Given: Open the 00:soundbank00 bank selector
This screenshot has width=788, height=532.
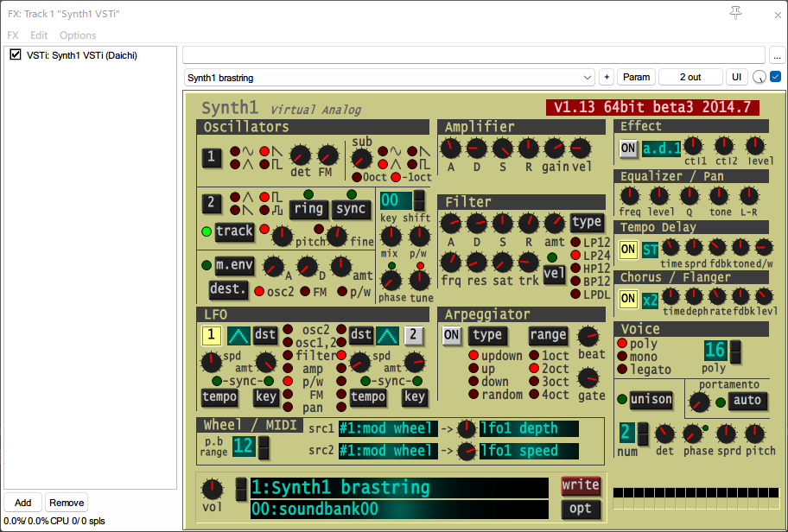Looking at the screenshot, I should click(399, 510).
